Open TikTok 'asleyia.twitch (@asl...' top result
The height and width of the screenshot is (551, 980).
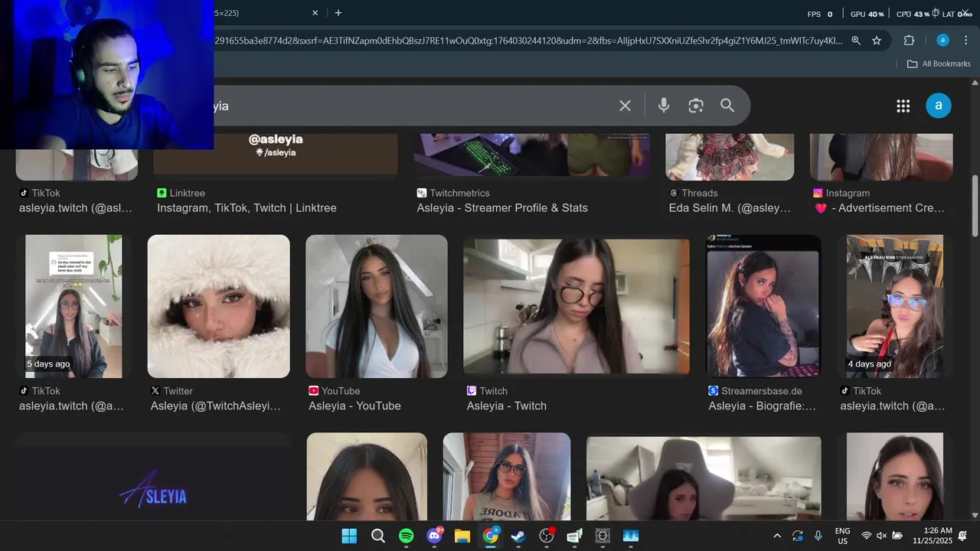click(x=76, y=208)
